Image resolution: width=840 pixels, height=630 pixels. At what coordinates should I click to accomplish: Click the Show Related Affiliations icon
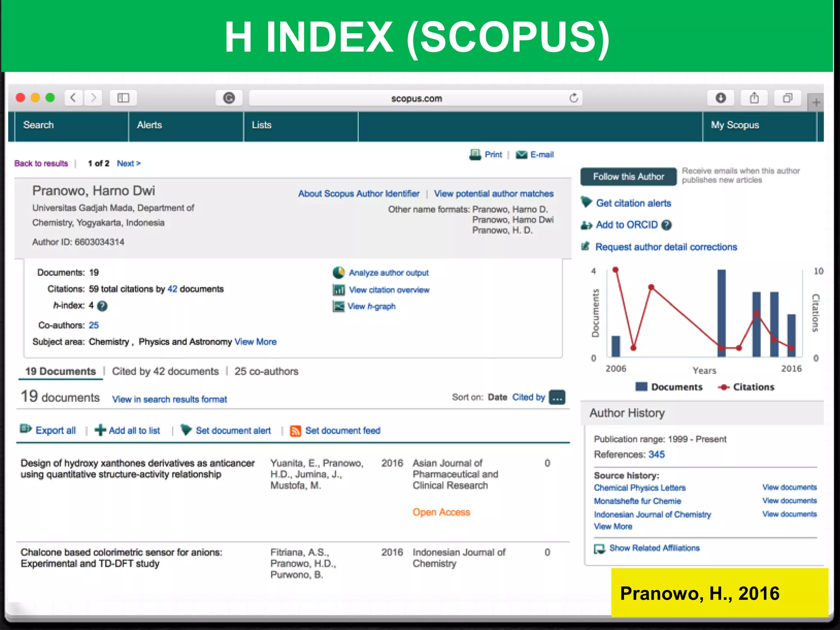coord(599,549)
